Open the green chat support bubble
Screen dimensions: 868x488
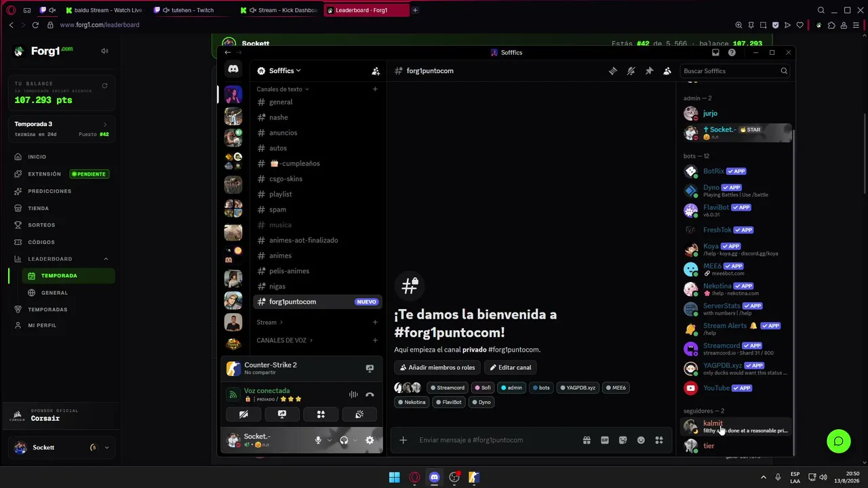coord(839,441)
